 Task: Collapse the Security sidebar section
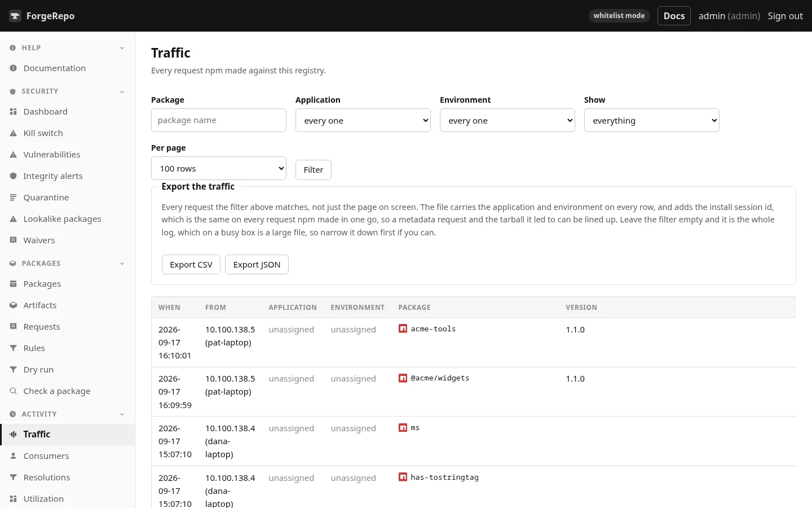[122, 91]
